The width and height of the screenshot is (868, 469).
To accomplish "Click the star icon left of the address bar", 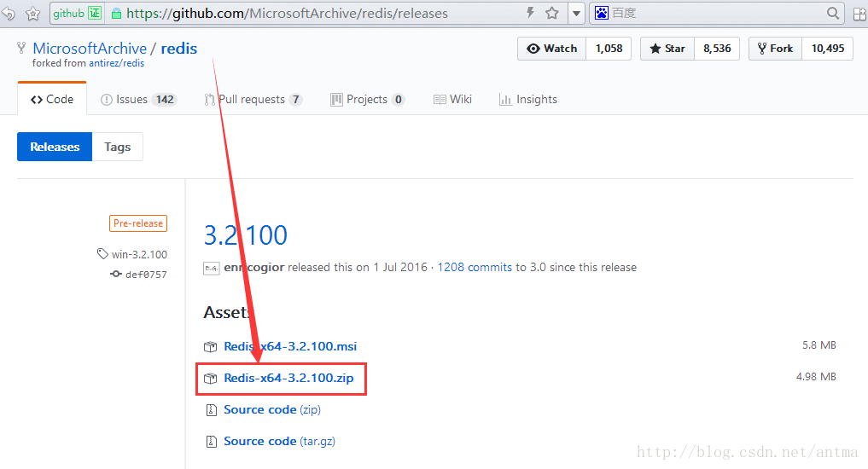I will 33,14.
